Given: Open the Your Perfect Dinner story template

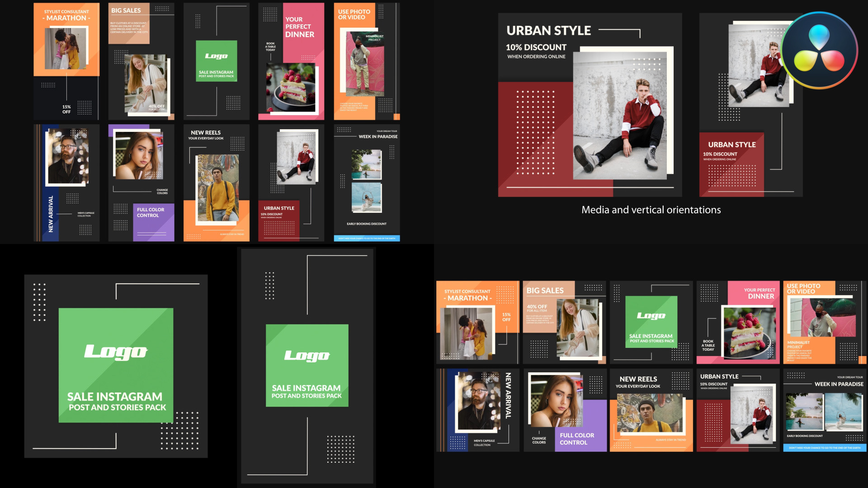Looking at the screenshot, I should pos(291,61).
